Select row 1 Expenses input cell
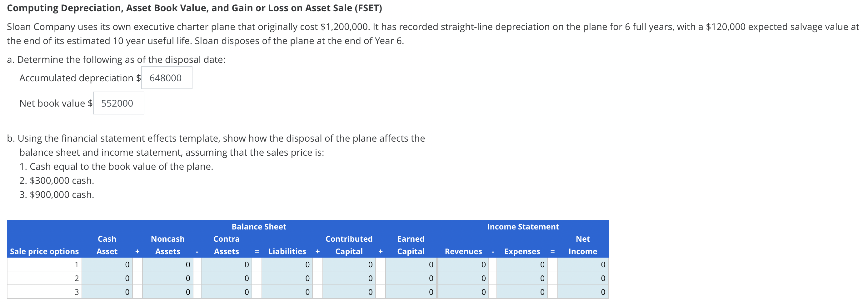This screenshot has width=868, height=307. point(521,264)
